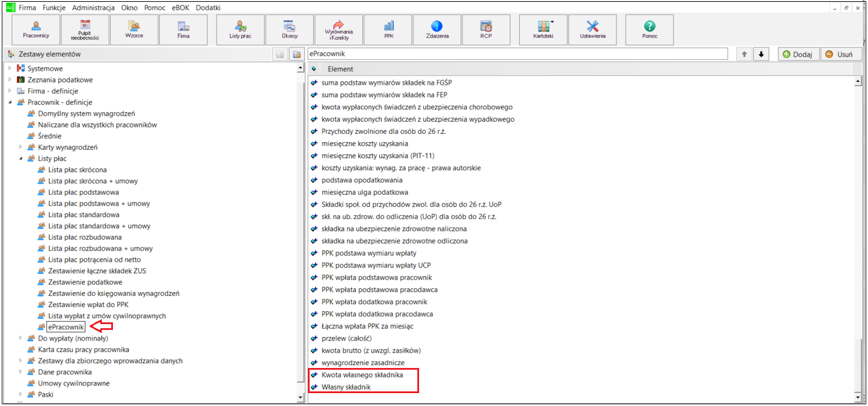
Task: Select the Własny składnik element
Action: pyautogui.click(x=346, y=387)
